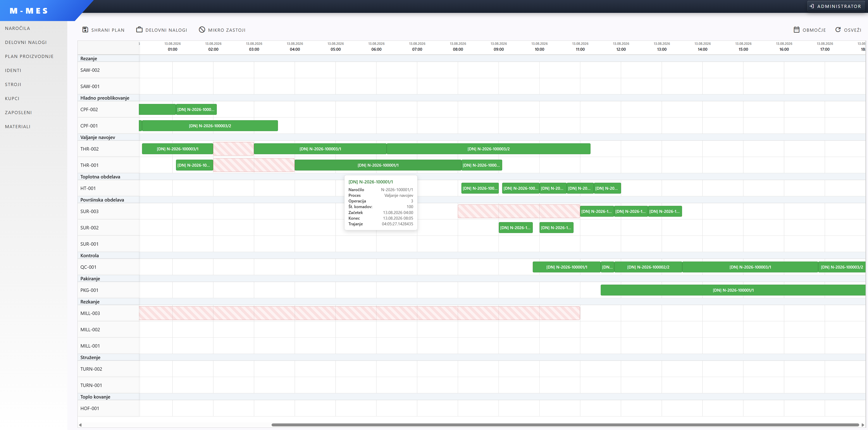
Task: Select the N-2026-100002/2 bar on QC-001
Action: (648, 267)
